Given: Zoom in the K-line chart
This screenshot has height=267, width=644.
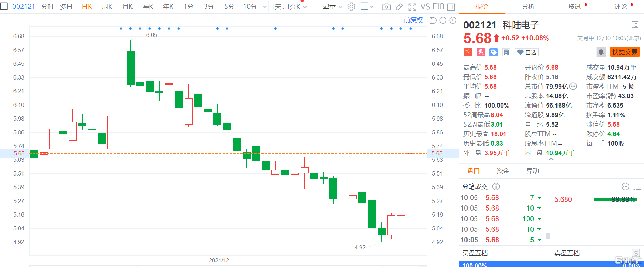Looking at the screenshot, I should click(x=453, y=20).
